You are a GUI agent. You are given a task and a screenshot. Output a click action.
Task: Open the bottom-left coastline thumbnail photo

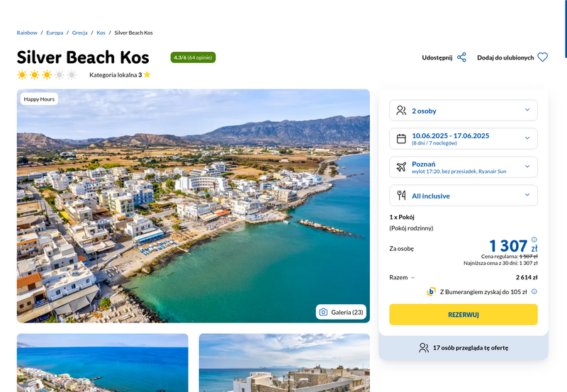[102, 363]
